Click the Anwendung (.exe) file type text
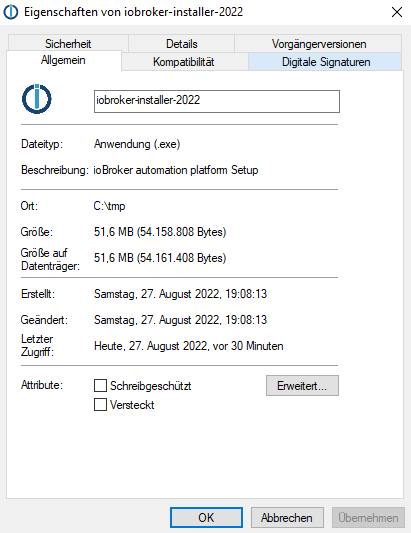This screenshot has height=533, width=411. (x=137, y=144)
